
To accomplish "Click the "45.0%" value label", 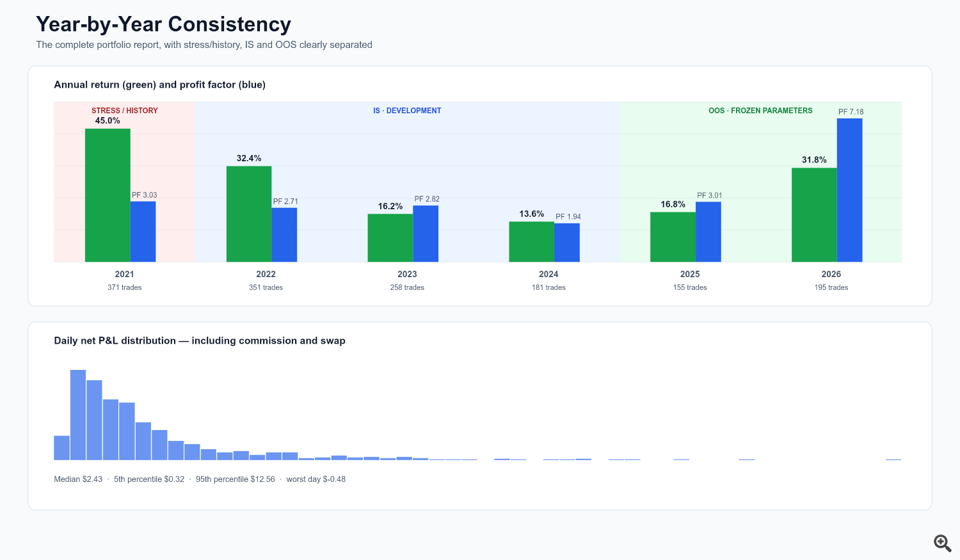I will pyautogui.click(x=108, y=121).
